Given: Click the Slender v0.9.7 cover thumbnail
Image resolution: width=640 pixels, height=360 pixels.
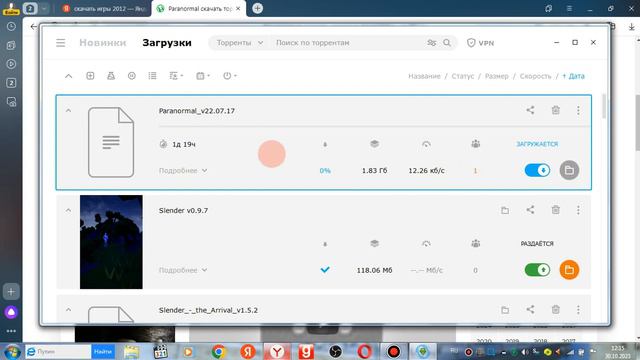Looking at the screenshot, I should (x=111, y=242).
